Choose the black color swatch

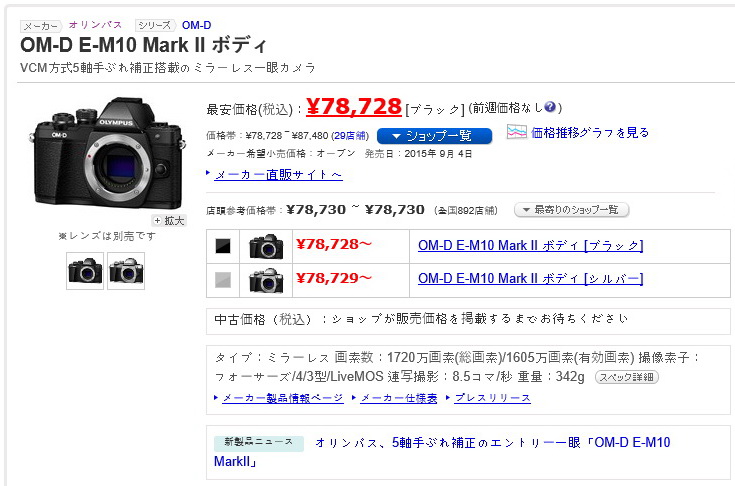tap(223, 246)
